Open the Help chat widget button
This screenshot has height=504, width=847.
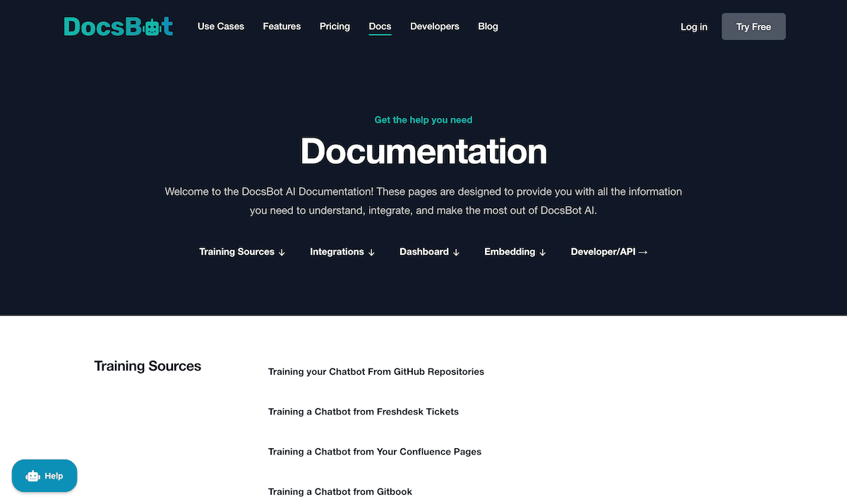[x=44, y=476]
